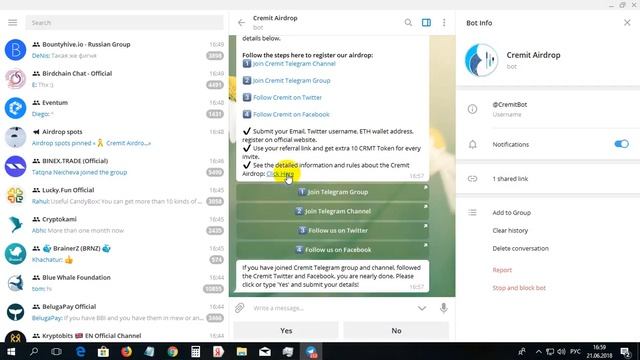The width and height of the screenshot is (640, 360).
Task: Open the three-dot chat options menu
Action: click(444, 23)
